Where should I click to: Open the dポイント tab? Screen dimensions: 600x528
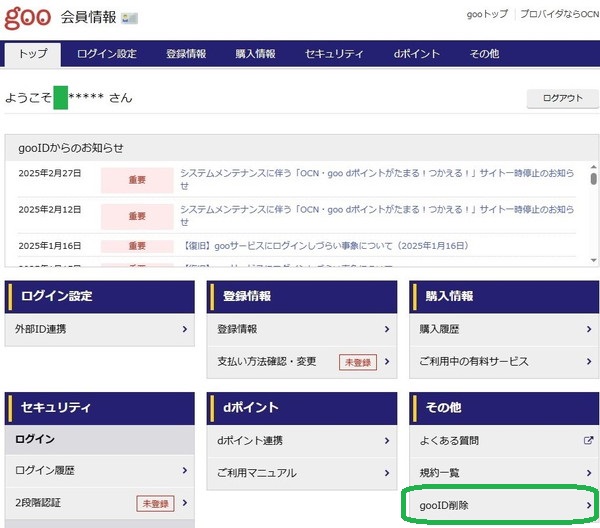[x=416, y=54]
